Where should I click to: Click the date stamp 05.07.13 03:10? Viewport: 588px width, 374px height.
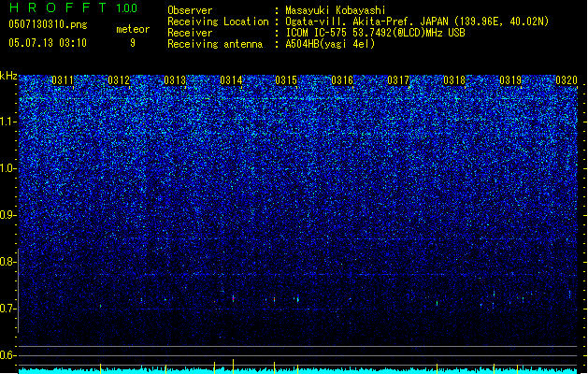pyautogui.click(x=48, y=43)
